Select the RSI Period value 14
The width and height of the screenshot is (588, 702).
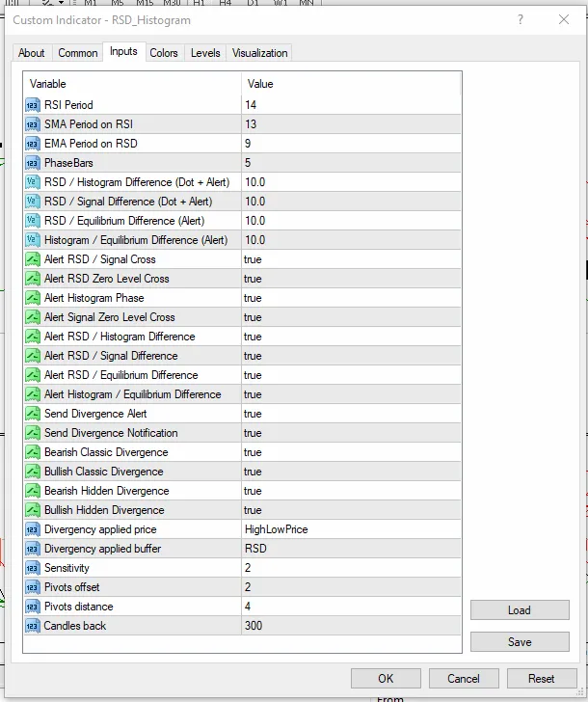point(251,105)
